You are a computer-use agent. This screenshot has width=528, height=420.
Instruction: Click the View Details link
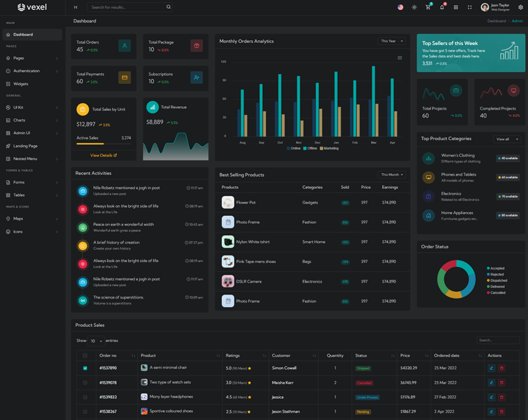coord(104,155)
